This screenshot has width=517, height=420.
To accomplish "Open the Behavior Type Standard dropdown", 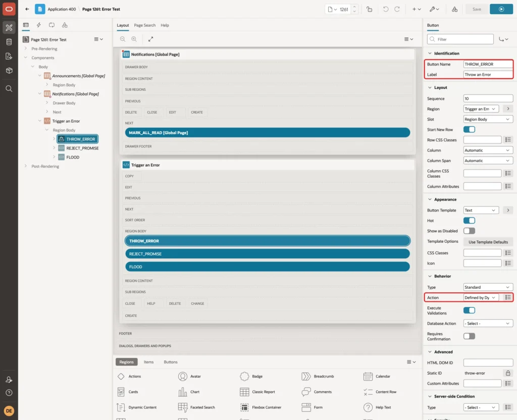I will tap(488, 287).
